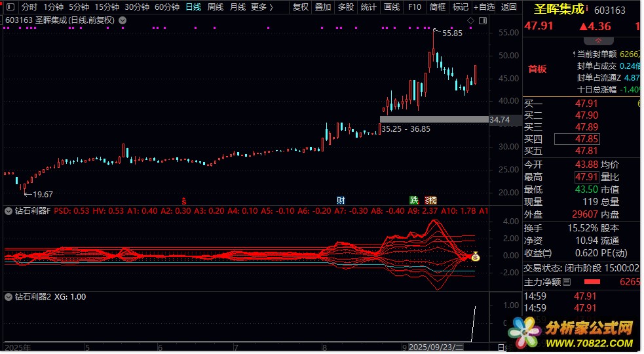Click the 复权 toolbar button
This screenshot has width=644, height=354.
[x=300, y=7]
